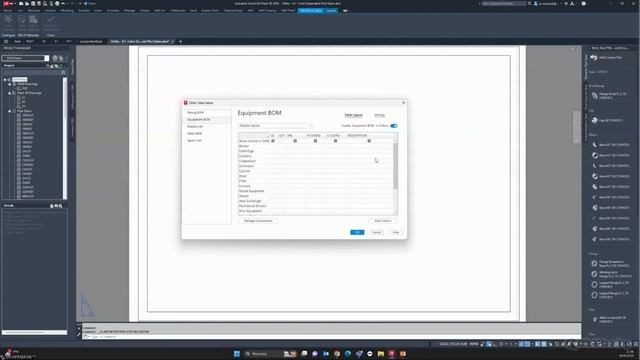Open Current Project dropdown in Project Manager
The height and width of the screenshot is (360, 640).
point(25,58)
